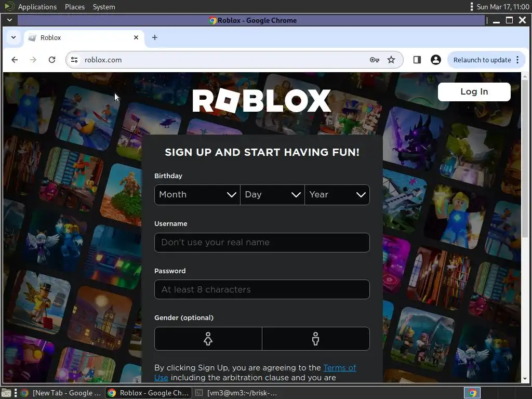Select male gender icon
Image resolution: width=532 pixels, height=399 pixels.
point(316,339)
